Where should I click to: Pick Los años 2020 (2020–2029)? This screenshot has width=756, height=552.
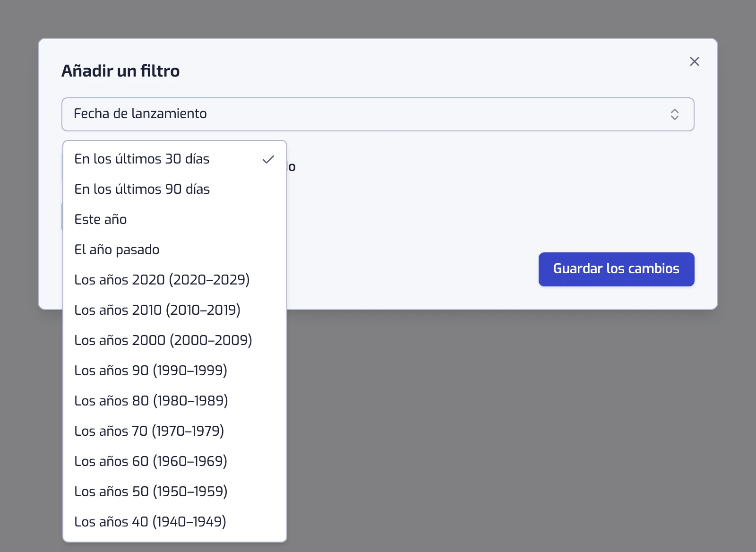point(175,280)
